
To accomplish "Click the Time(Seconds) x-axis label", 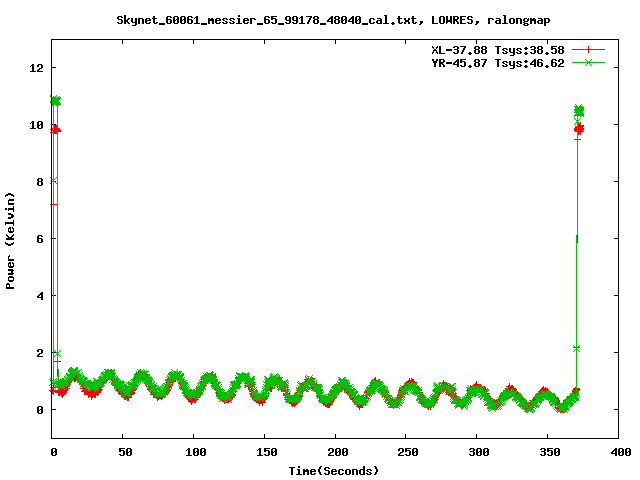I will (333, 471).
